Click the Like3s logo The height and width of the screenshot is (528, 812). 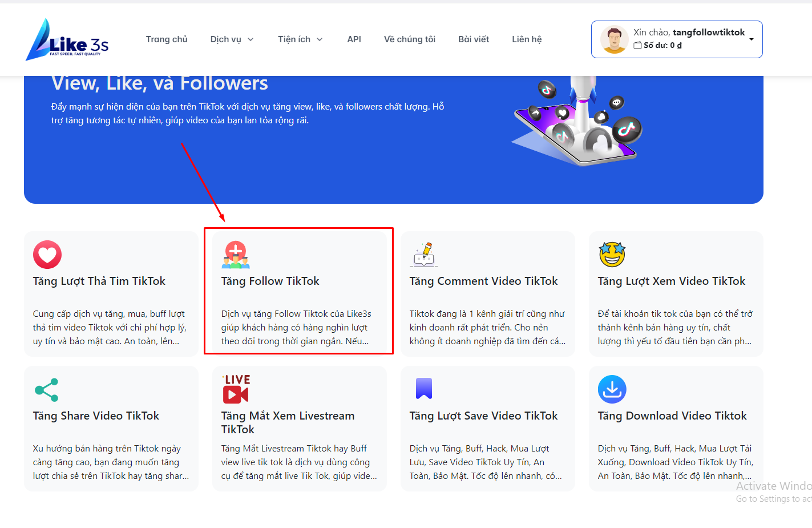tap(67, 39)
